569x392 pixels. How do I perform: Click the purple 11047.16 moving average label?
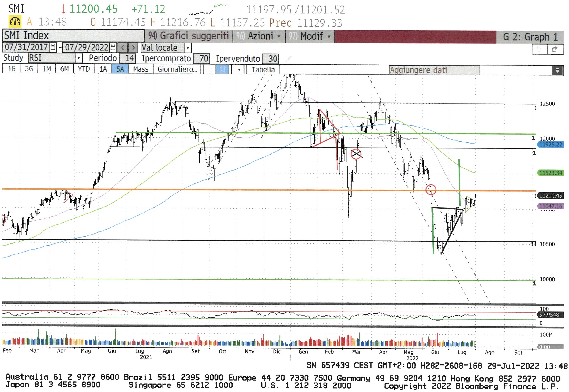[551, 206]
